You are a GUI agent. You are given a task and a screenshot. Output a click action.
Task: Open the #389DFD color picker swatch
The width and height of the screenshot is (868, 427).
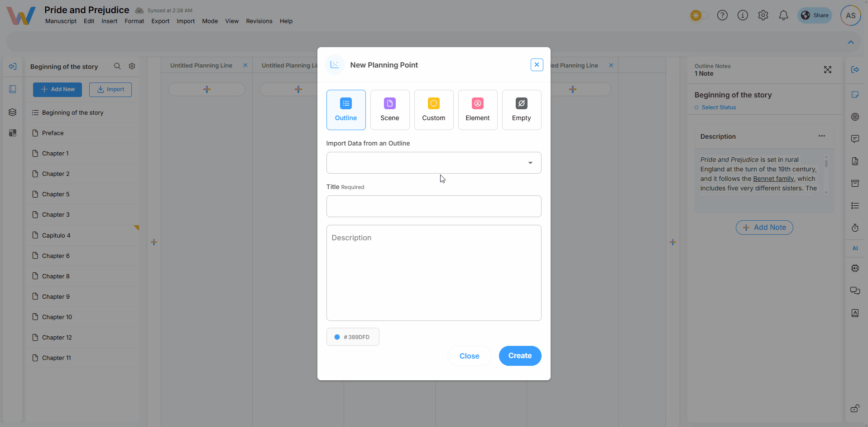[352, 337]
